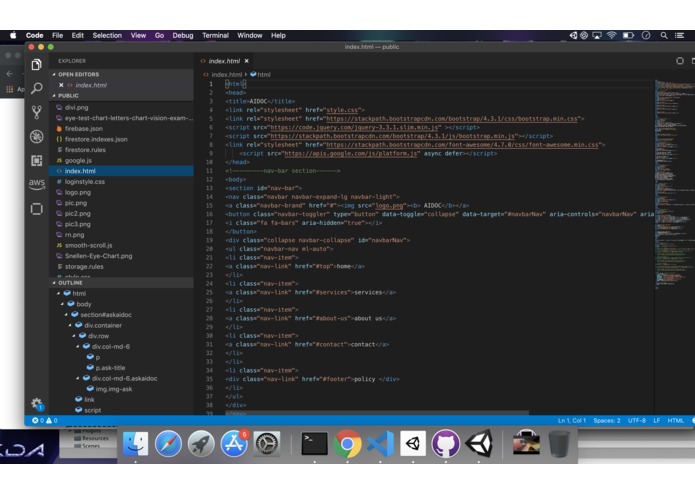Open Launchpad rocket icon in Dock
Screen dimensions: 695x494
click(x=201, y=443)
